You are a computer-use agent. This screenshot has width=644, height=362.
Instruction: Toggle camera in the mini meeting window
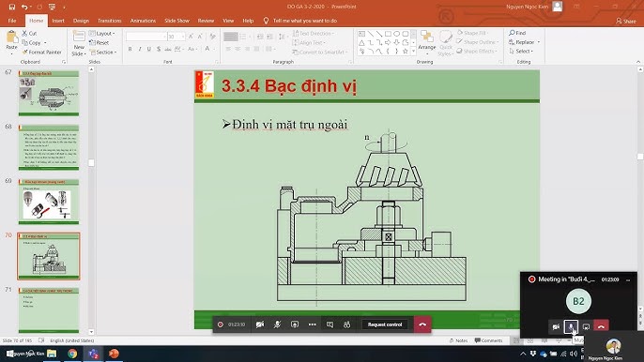[556, 326]
